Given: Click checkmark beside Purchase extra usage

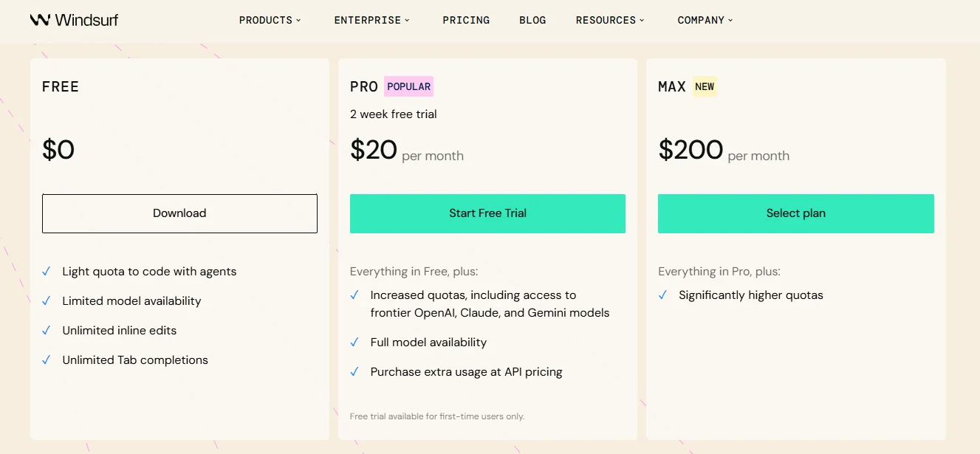Looking at the screenshot, I should [x=354, y=372].
